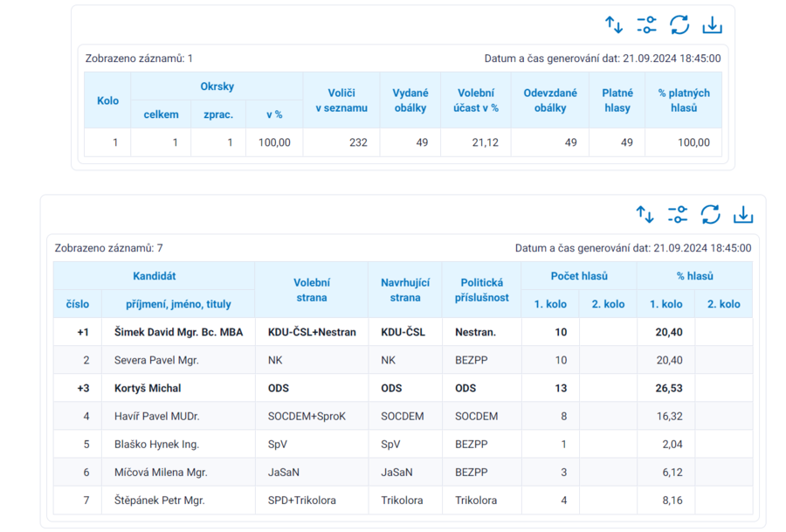
Task: Click candidate name Šimek David Mgr. Bc. MBA
Action: coord(178,332)
